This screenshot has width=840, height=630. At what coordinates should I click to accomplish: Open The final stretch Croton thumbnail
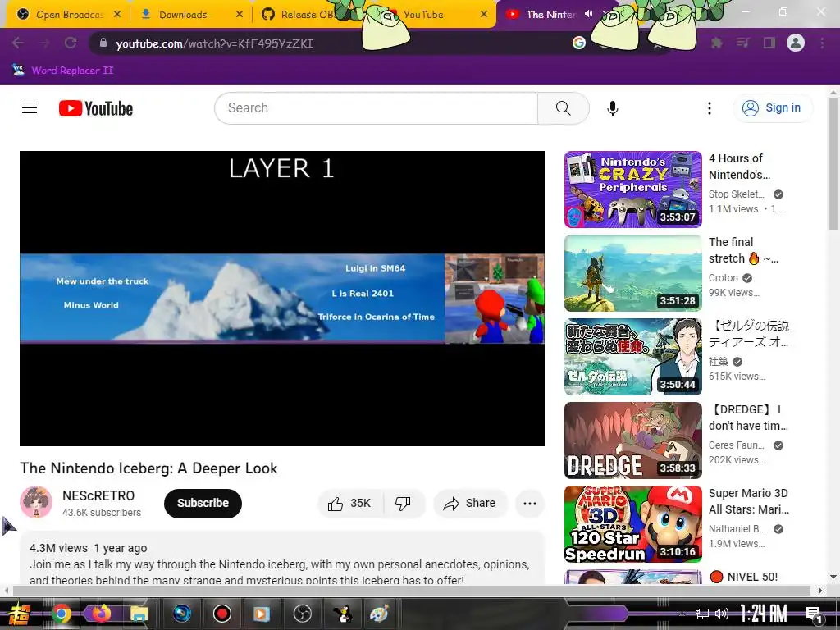tap(633, 273)
